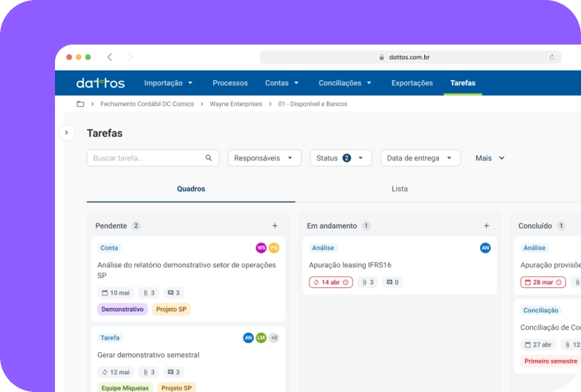This screenshot has height=392, width=581.
Task: Click the lock icon beside dattos.com.br
Action: (381, 57)
